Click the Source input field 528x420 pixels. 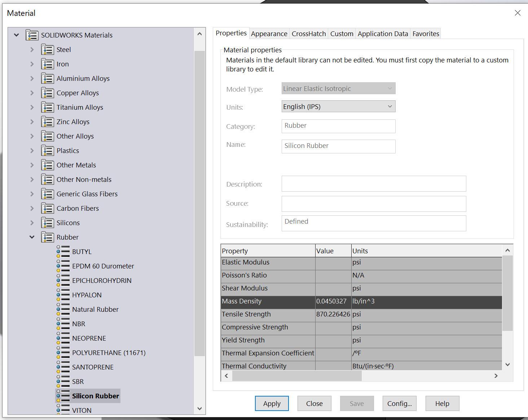(x=374, y=204)
